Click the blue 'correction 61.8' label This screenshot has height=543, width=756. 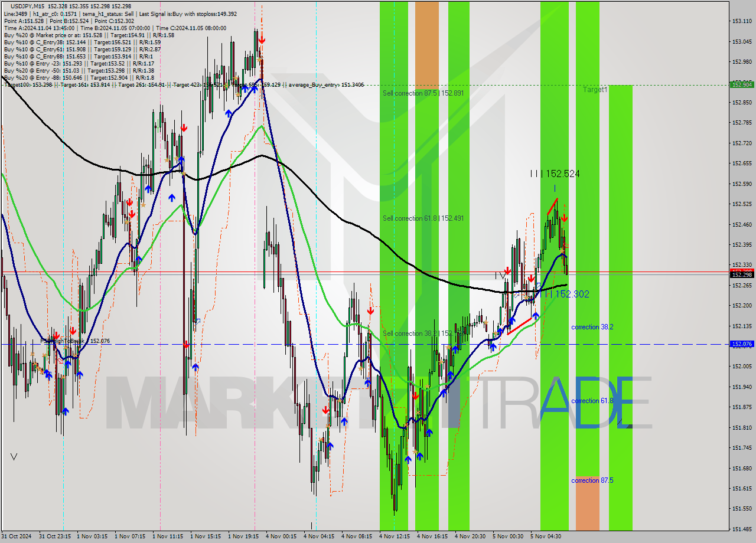(x=592, y=401)
